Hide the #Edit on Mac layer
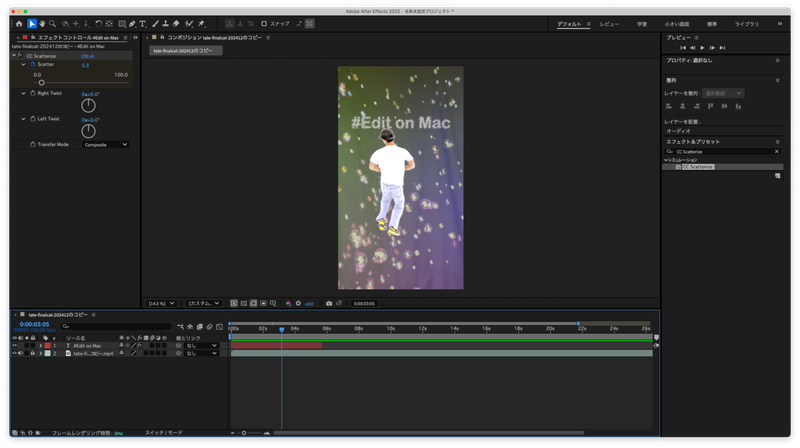 tap(14, 345)
